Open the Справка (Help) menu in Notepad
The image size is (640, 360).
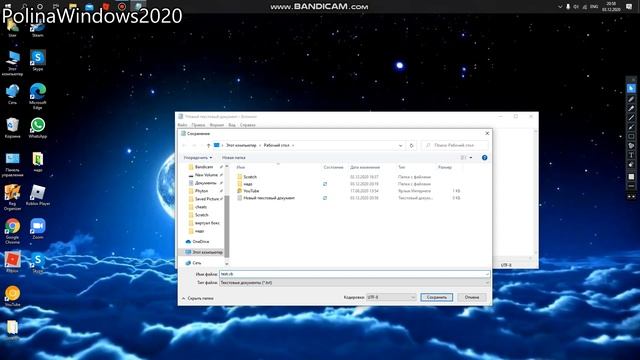(248, 125)
